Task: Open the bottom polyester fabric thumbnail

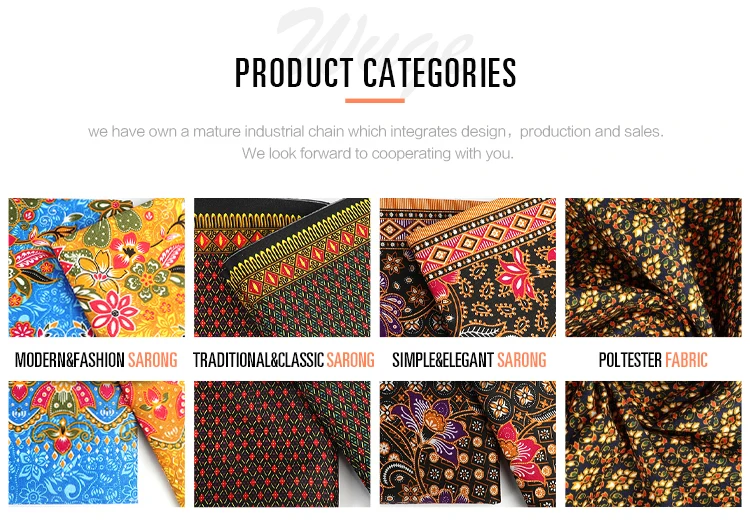Action: [653, 444]
